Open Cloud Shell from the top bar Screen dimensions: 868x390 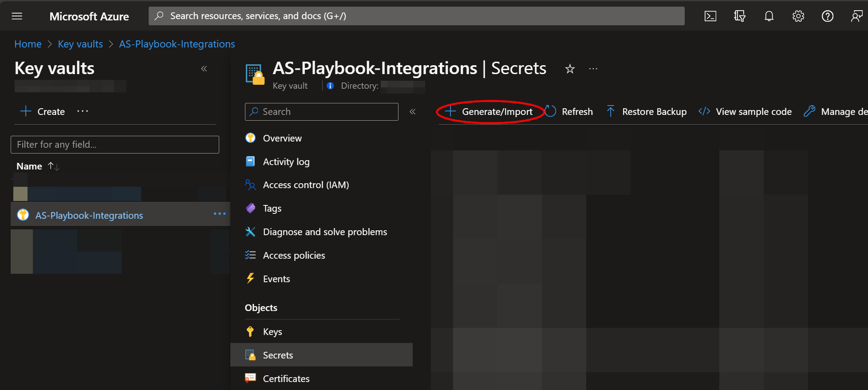710,16
